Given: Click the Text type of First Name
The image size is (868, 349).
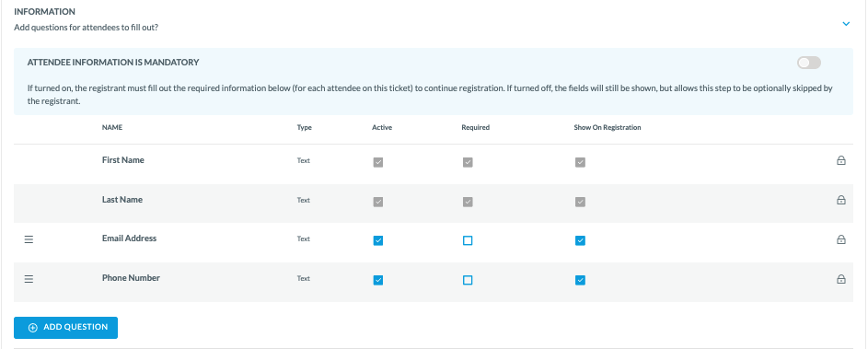Looking at the screenshot, I should coord(304,160).
